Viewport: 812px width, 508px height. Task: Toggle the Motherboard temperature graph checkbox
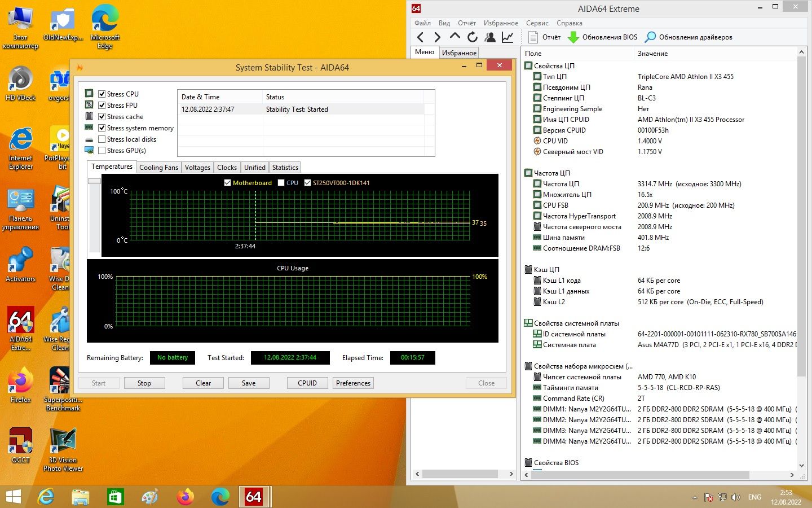pyautogui.click(x=228, y=183)
